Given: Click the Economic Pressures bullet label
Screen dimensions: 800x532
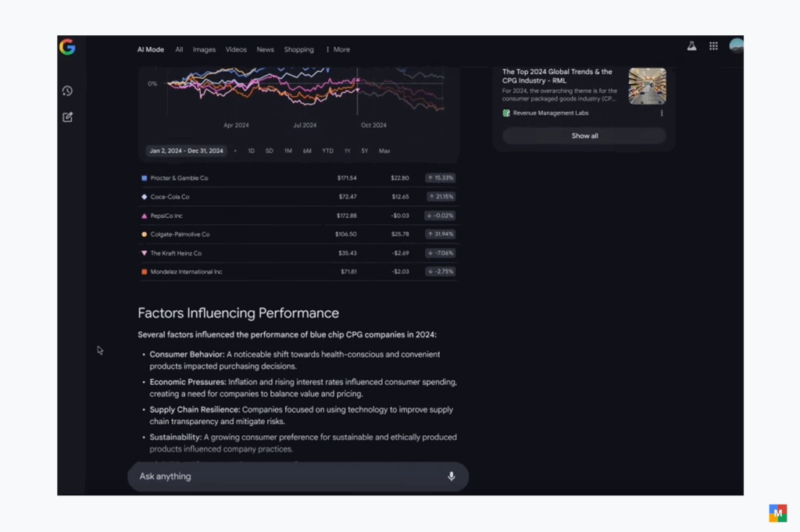Looking at the screenshot, I should tap(187, 382).
